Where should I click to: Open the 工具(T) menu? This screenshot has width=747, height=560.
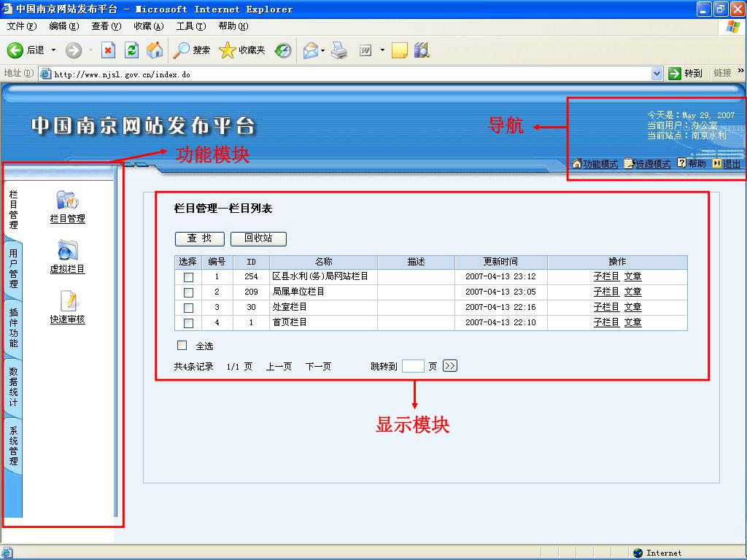pyautogui.click(x=191, y=26)
